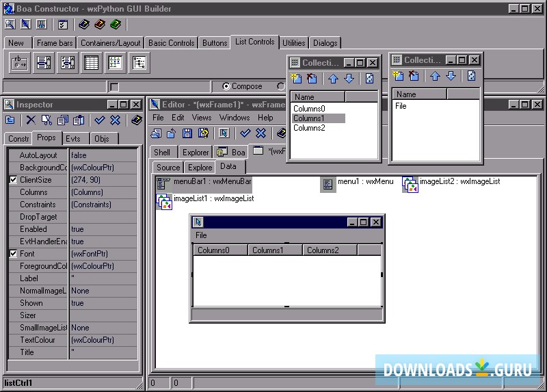This screenshot has width=547, height=392.
Task: Click new item icon in Columns collection
Action: tap(296, 78)
